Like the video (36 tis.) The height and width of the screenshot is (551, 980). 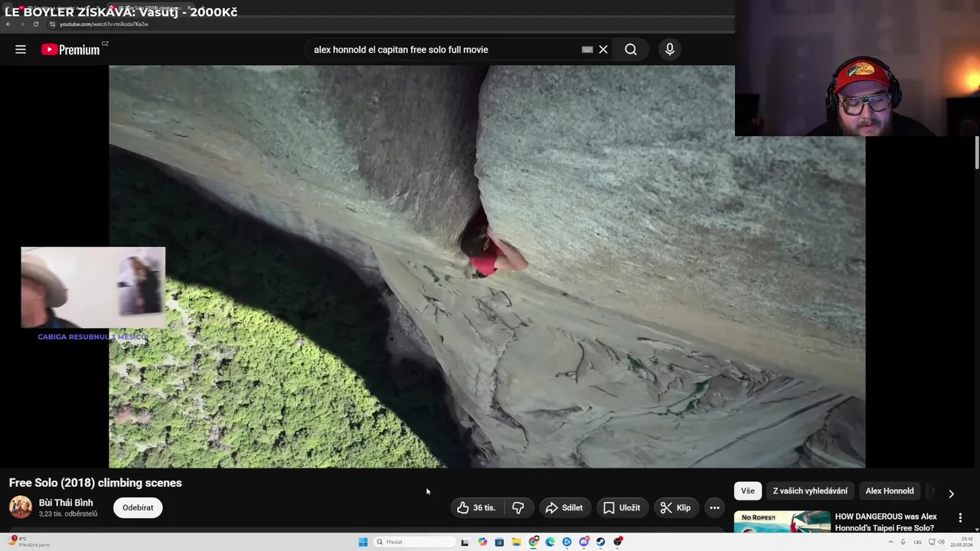pos(476,507)
